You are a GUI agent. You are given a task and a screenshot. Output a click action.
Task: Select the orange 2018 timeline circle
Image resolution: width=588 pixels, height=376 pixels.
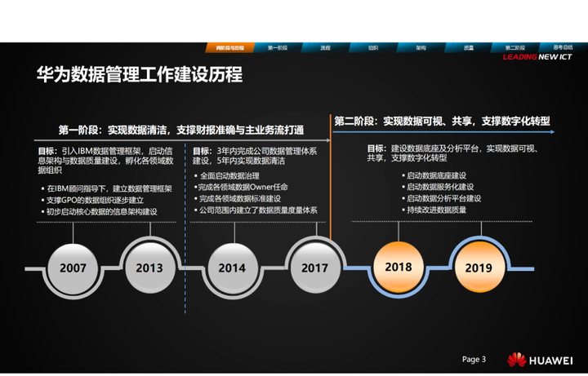399,267
